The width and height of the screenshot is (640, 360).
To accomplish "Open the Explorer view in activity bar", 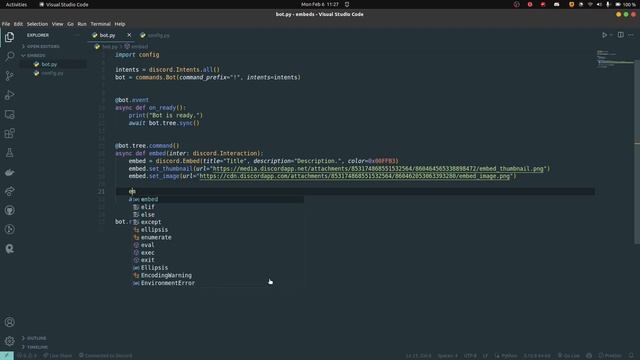I will tap(9, 37).
